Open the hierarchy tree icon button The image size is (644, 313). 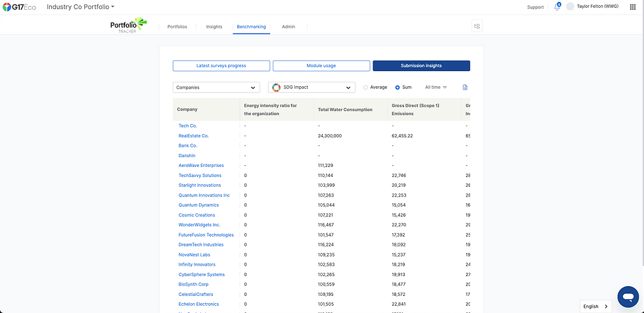477,26
